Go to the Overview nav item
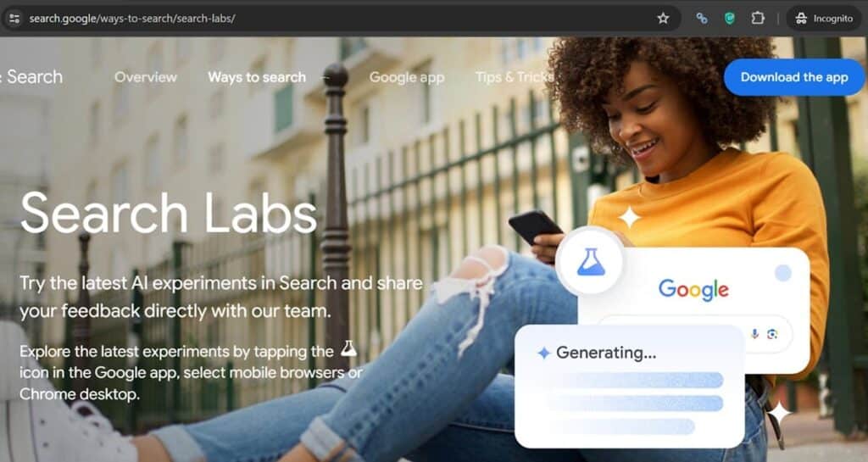 (x=146, y=77)
